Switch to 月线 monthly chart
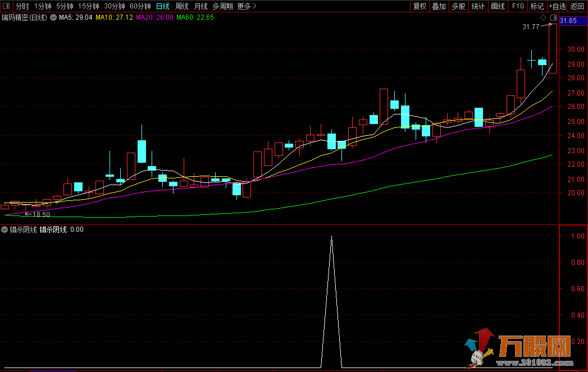 tap(201, 6)
